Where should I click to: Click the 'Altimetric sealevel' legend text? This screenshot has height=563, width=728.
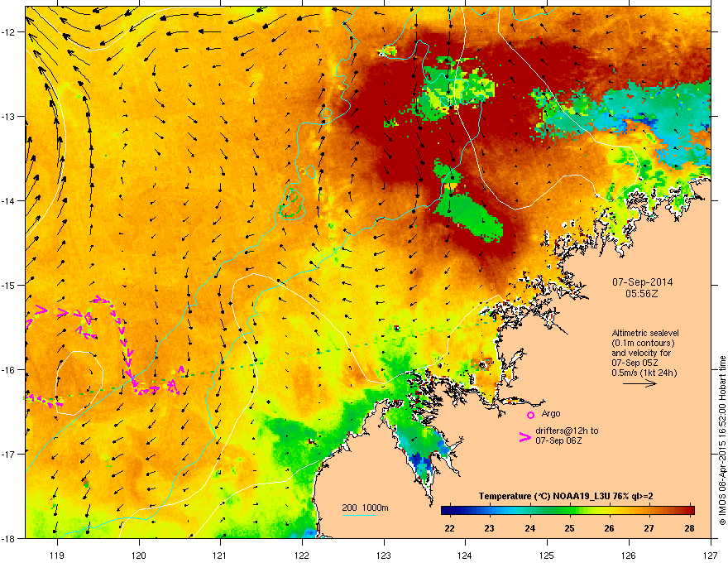645,333
